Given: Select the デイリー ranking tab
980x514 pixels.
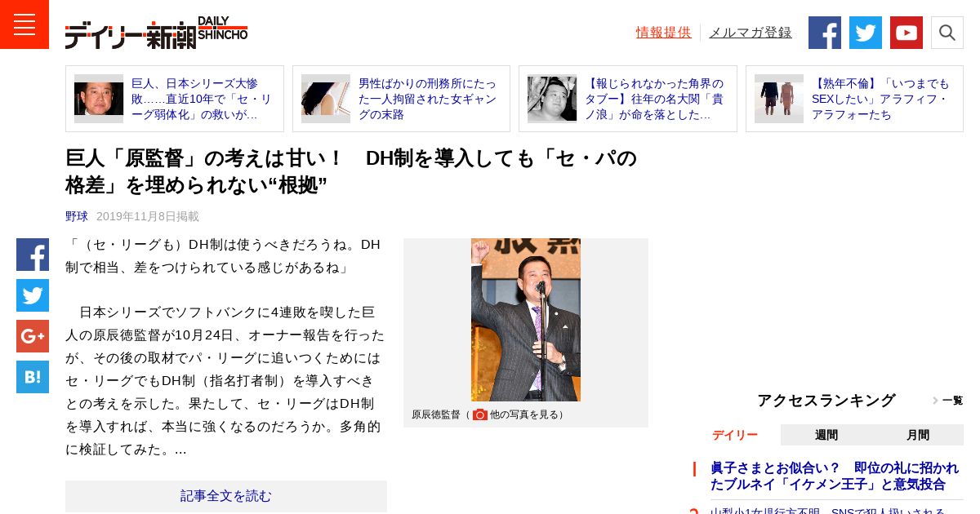Looking at the screenshot, I should pos(735,435).
